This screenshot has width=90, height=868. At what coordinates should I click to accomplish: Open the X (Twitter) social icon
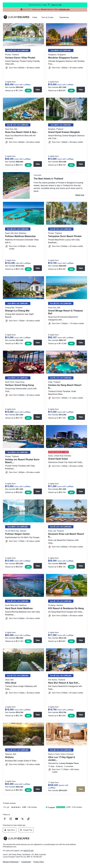point(22,819)
